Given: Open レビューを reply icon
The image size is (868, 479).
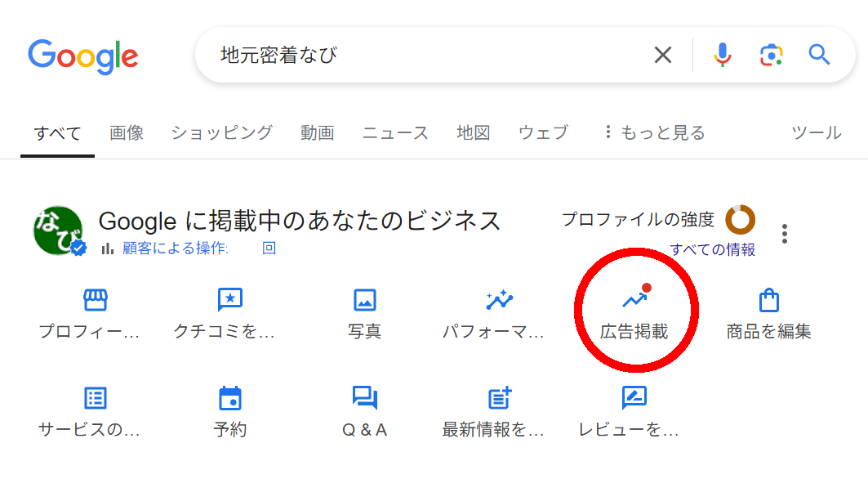Looking at the screenshot, I should tap(634, 400).
